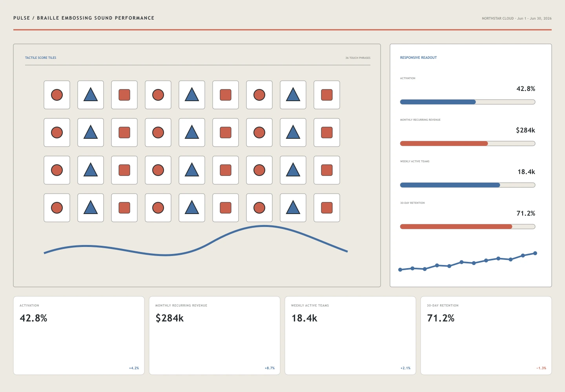565x392 pixels.
Task: Click the "36 TOUCH PHRASES" label
Action: pyautogui.click(x=358, y=58)
